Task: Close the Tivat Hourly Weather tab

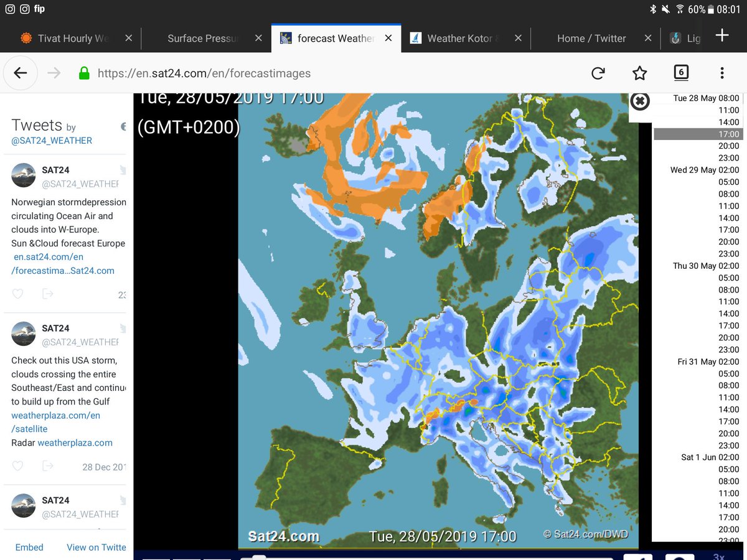Action: (128, 38)
